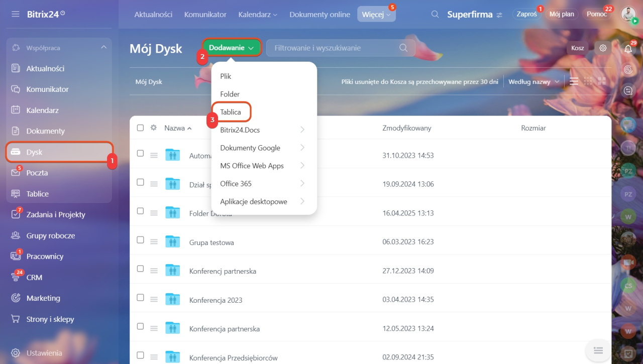Viewport: 643px width, 364px height.
Task: Open Grupy robocze in sidebar
Action: 59,235
